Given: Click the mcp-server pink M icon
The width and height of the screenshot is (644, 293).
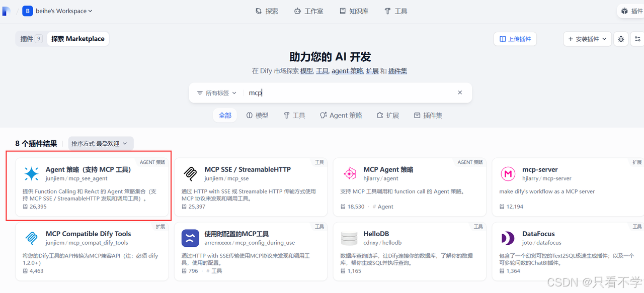Looking at the screenshot, I should [x=508, y=174].
